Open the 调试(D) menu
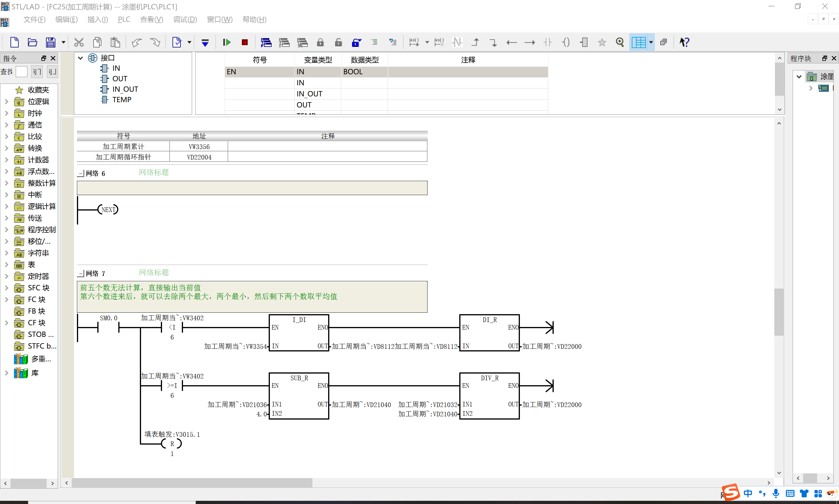 tap(185, 20)
